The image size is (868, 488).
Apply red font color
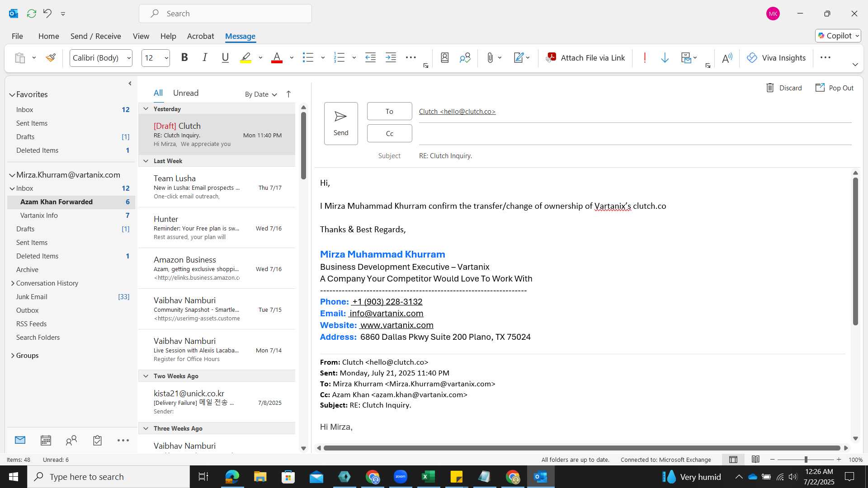tap(277, 58)
